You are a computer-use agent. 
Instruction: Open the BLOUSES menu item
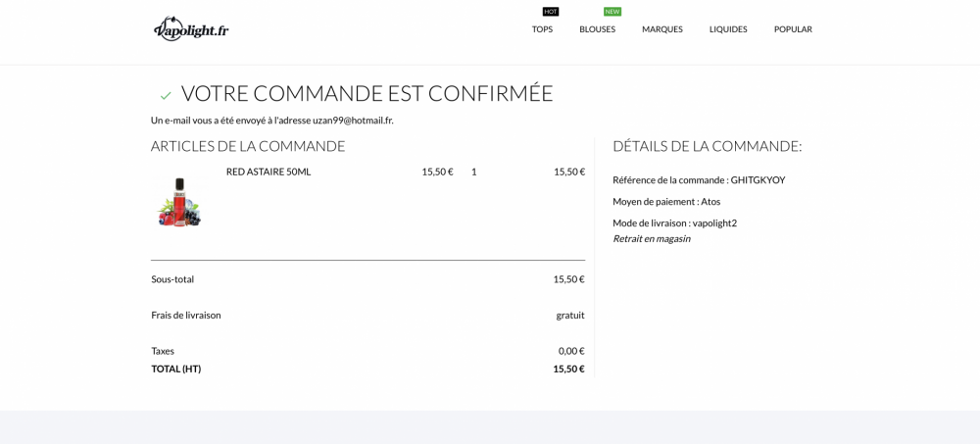pyautogui.click(x=597, y=29)
